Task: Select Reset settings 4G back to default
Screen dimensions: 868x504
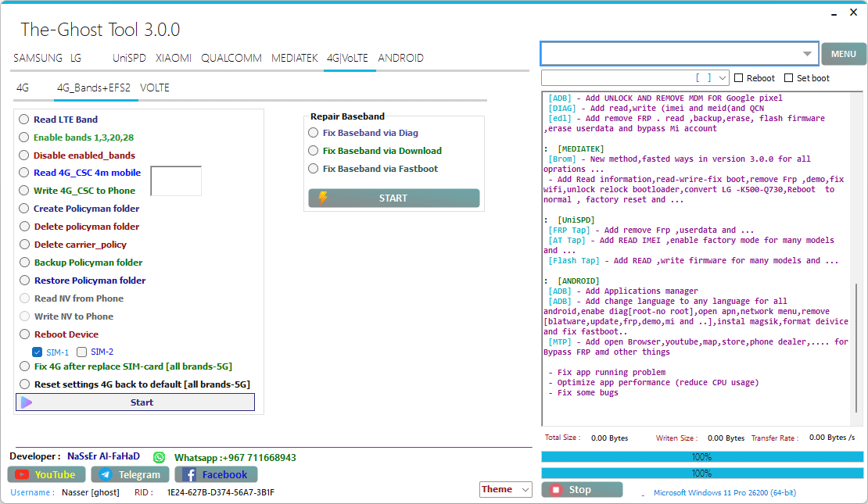Action: tap(24, 384)
